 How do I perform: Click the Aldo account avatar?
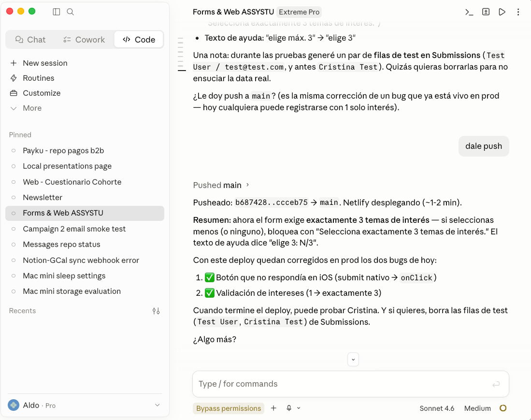pyautogui.click(x=14, y=405)
